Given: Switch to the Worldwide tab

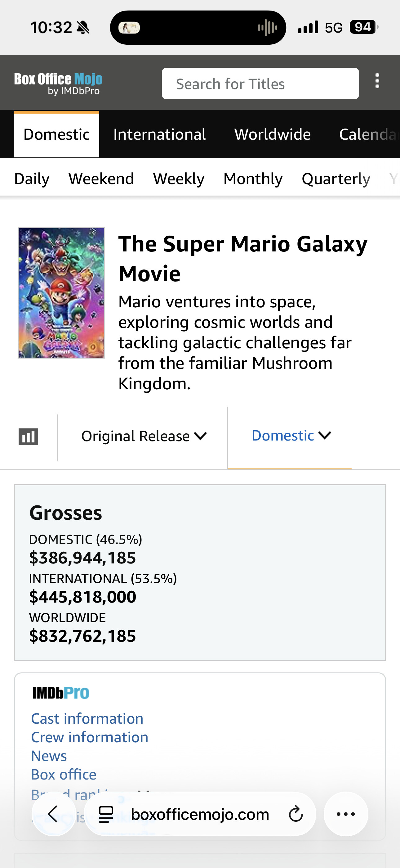Looking at the screenshot, I should coord(272,134).
